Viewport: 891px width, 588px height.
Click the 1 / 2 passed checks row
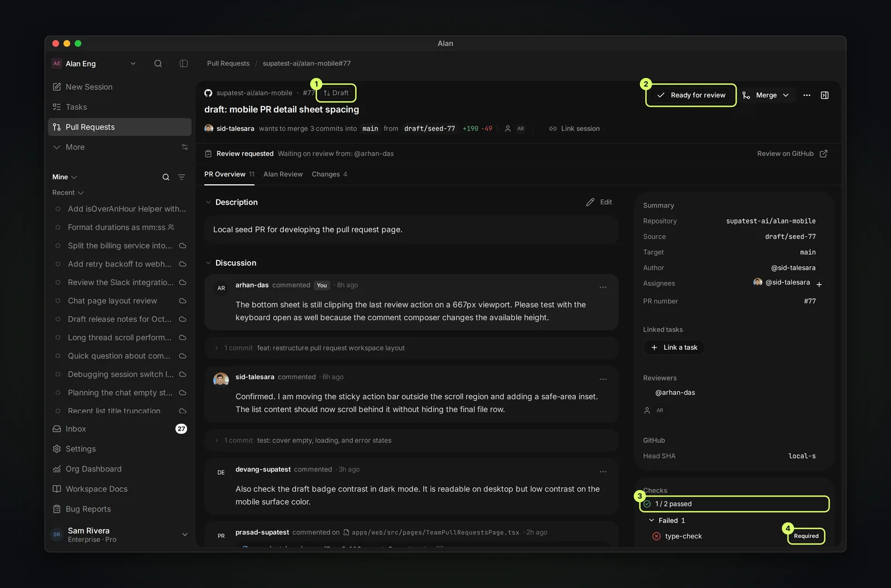(735, 504)
